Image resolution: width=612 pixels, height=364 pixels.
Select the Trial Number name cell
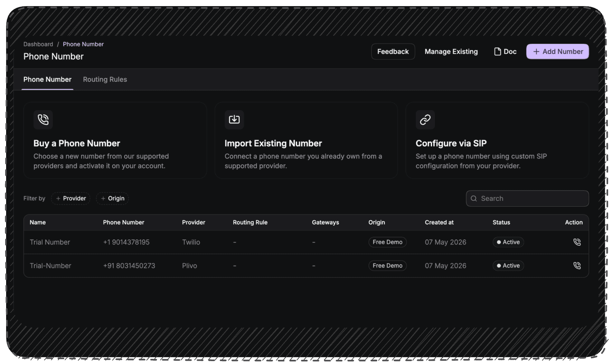[50, 242]
